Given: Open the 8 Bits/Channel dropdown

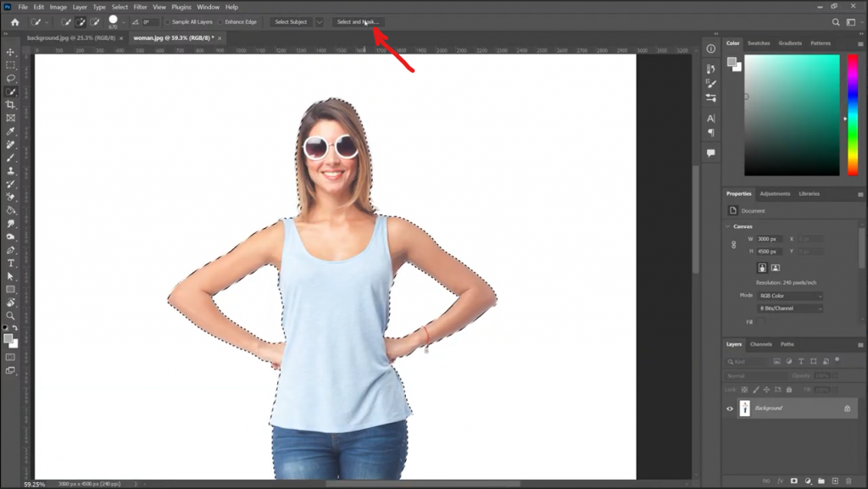Looking at the screenshot, I should point(790,308).
